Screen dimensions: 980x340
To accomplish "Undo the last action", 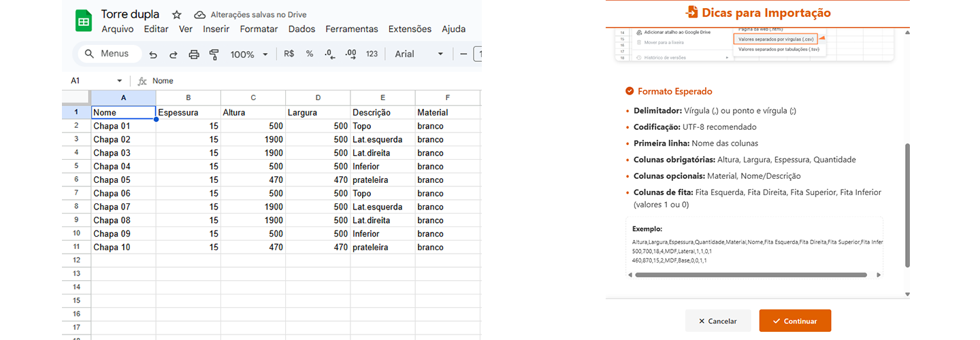I will tap(153, 54).
